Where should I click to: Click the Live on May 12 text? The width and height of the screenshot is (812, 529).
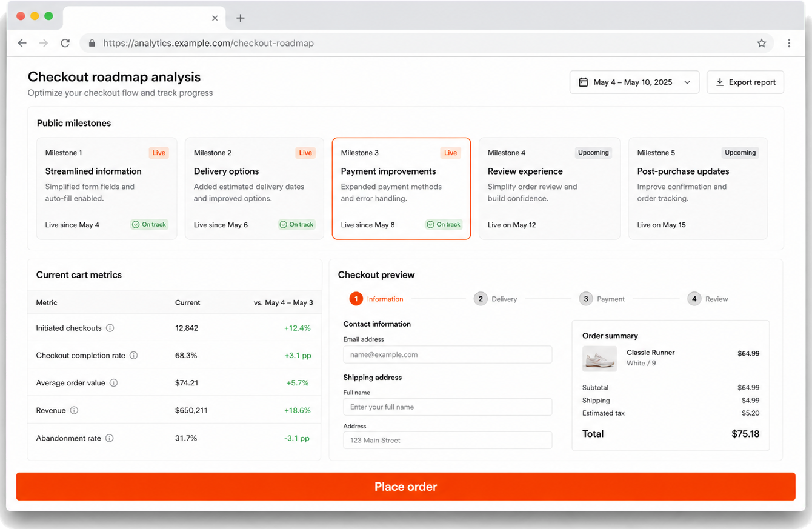[512, 225]
